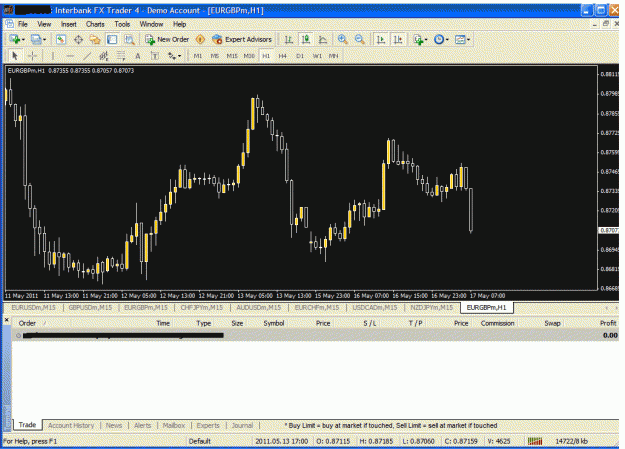Viewport: 625px width, 449px height.
Task: Toggle Expert Advisors on or off
Action: (x=242, y=39)
